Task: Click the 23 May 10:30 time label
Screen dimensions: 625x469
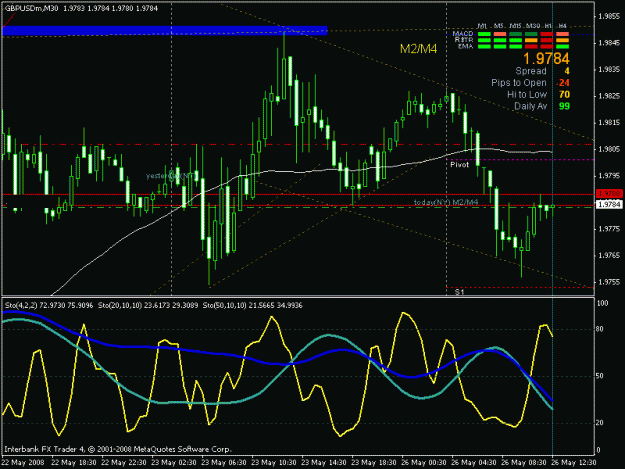Action: coord(274,463)
